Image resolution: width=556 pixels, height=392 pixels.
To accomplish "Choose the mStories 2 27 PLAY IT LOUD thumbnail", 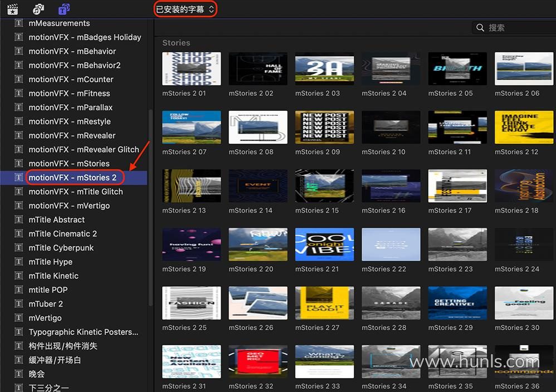I will tap(324, 303).
